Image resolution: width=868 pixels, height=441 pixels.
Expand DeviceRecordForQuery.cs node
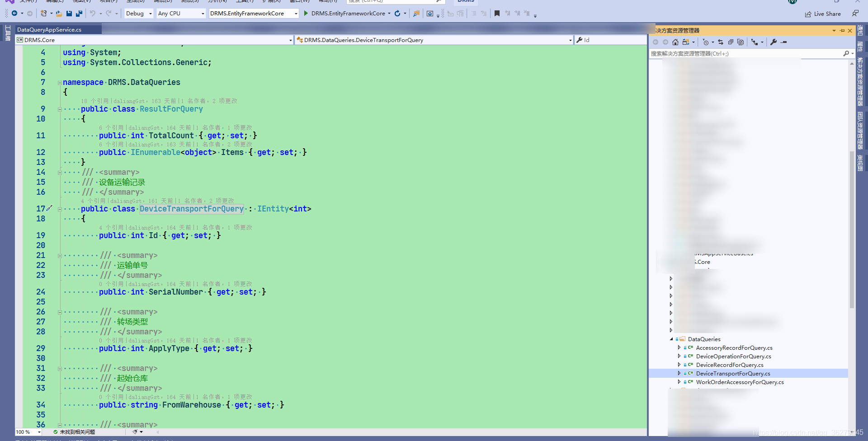click(679, 365)
